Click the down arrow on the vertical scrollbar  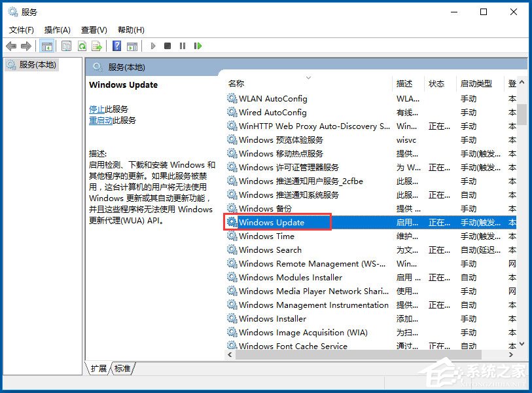click(x=522, y=344)
